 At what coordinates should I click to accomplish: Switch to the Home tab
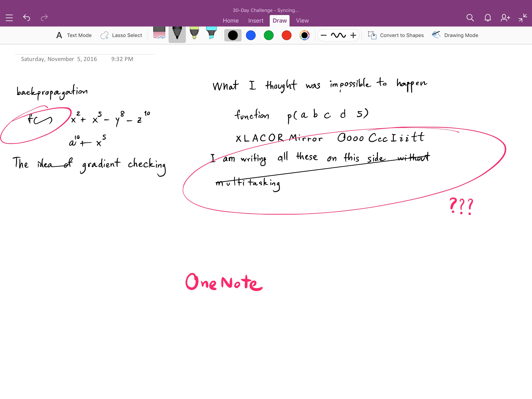(x=230, y=20)
